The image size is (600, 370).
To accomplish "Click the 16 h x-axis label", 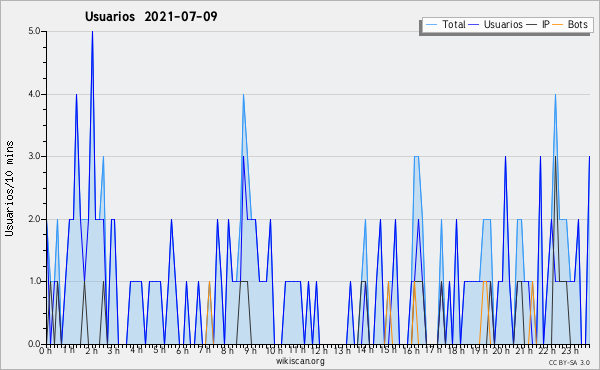I will pos(410,351).
